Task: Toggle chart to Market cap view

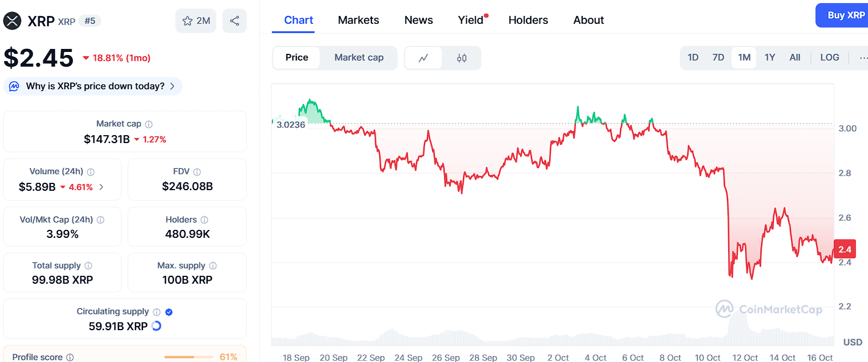Action: 359,57
